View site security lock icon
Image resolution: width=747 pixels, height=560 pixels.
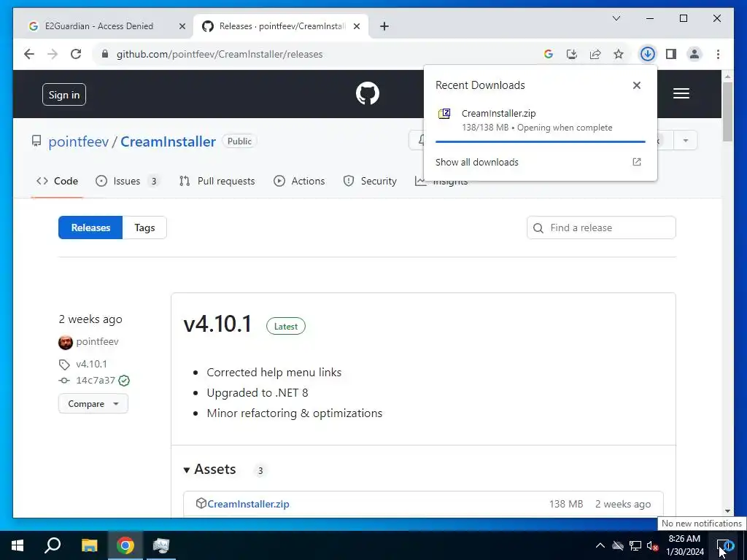click(105, 54)
